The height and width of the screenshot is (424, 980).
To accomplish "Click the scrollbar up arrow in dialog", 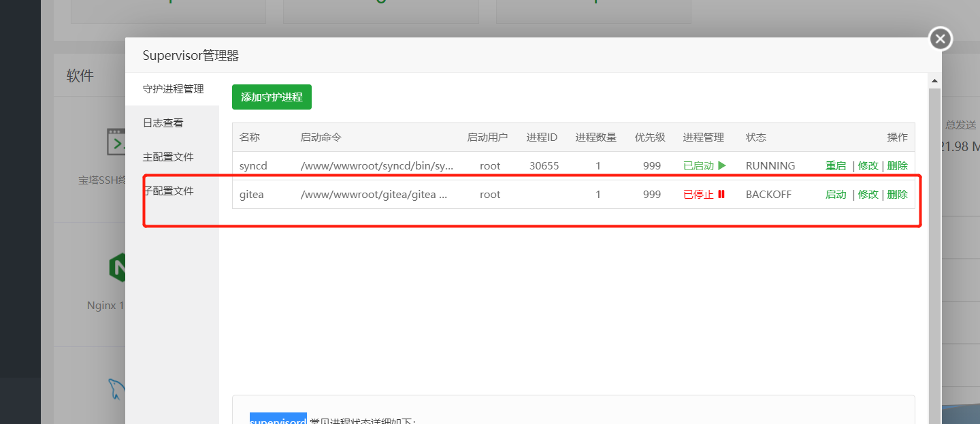I will pyautogui.click(x=935, y=81).
